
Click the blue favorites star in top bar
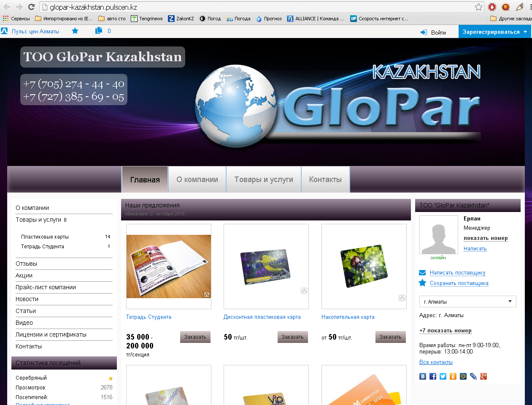pos(75,31)
